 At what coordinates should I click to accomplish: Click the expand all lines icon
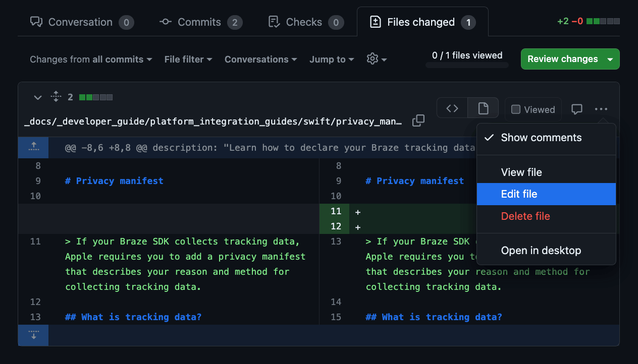click(56, 97)
